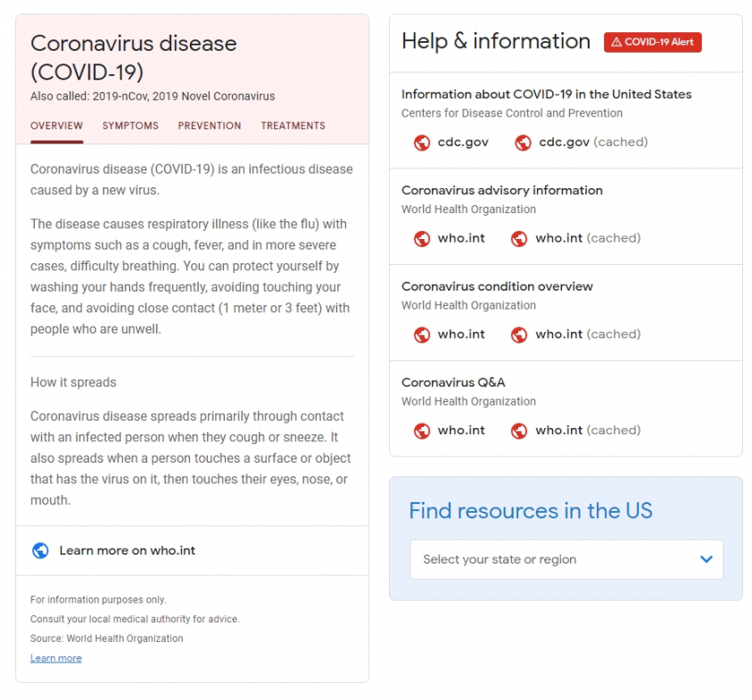This screenshot has width=752, height=700.
Task: Click the Learn more on who.int text
Action: pyautogui.click(x=128, y=550)
